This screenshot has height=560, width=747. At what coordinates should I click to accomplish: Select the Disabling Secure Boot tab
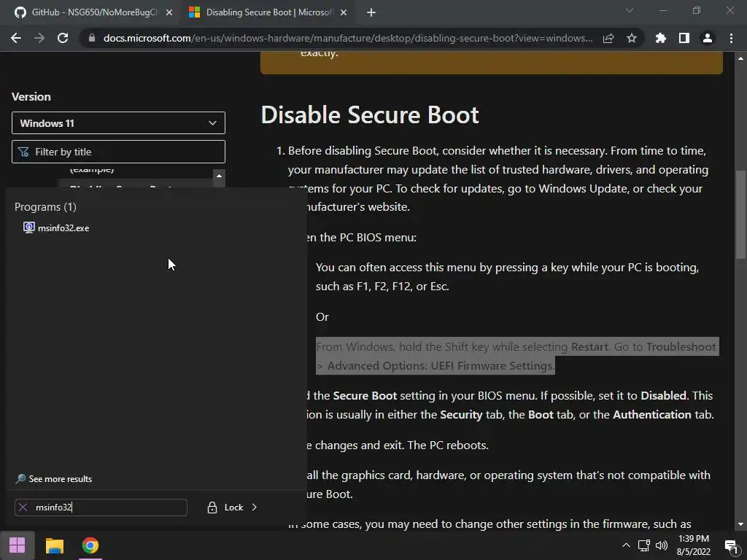click(267, 12)
